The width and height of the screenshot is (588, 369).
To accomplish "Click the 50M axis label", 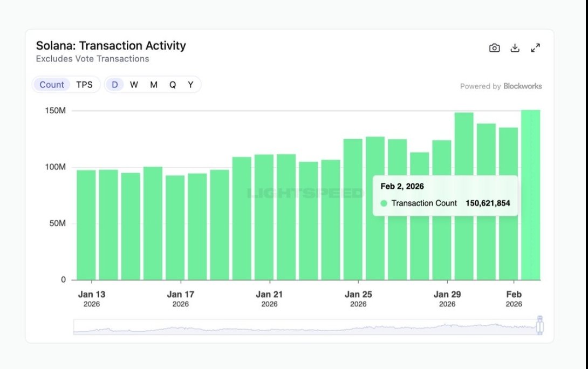I will pos(57,223).
